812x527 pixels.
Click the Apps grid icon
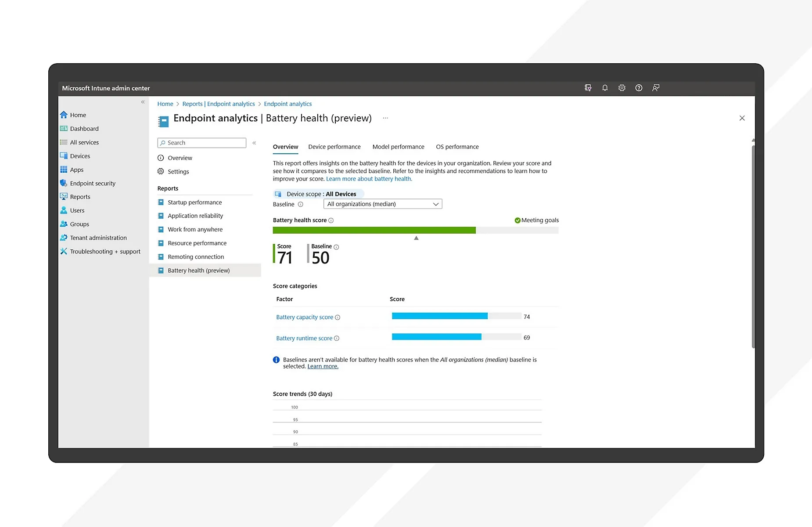(x=64, y=170)
